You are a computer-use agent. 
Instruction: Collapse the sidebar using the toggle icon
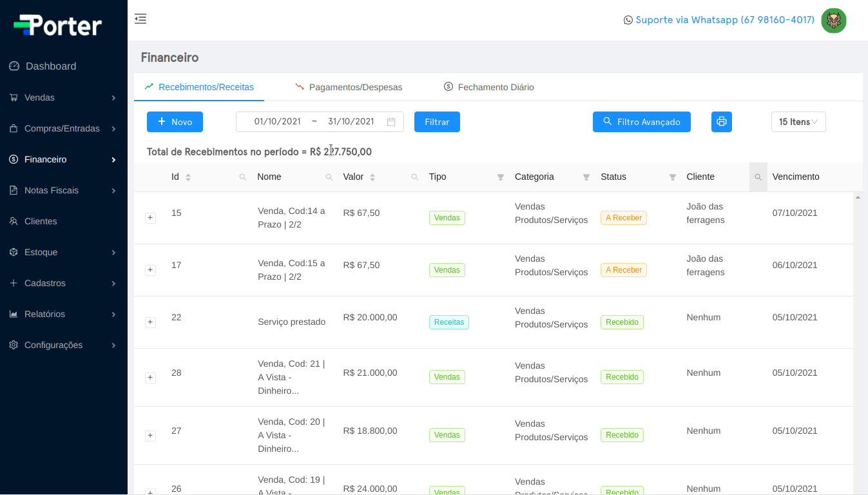[x=140, y=19]
